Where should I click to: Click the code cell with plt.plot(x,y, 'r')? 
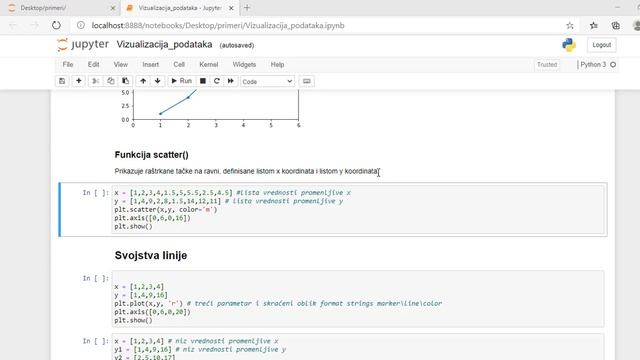(x=358, y=299)
